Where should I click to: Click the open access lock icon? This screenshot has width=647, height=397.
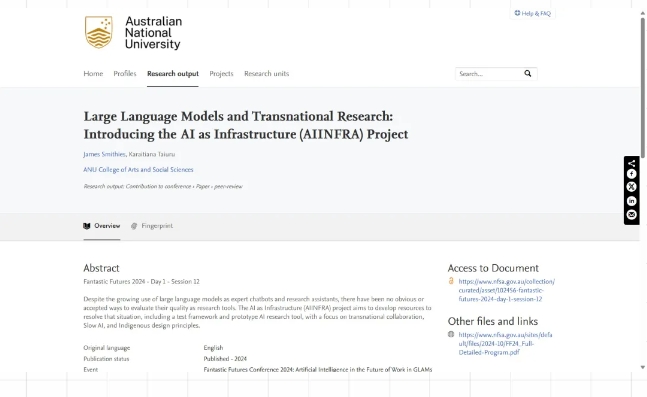451,281
